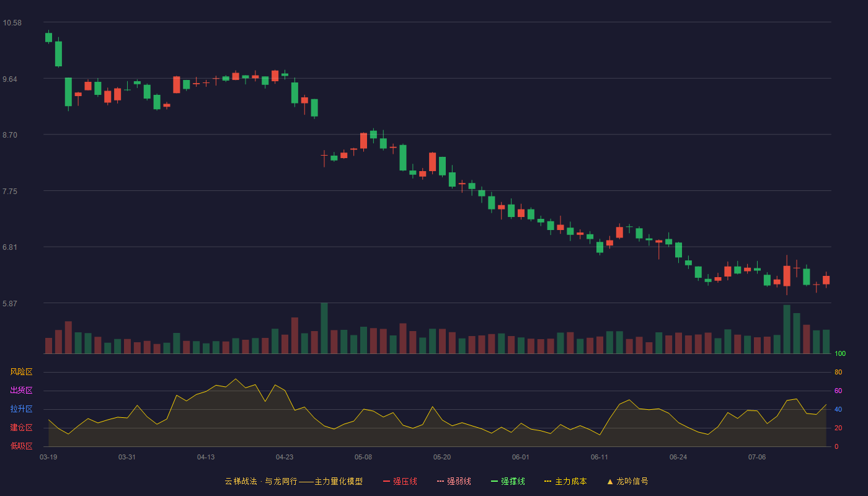Screen dimensions: 868x496
Task: Select the 06-11 date axis label
Action: 600,457
